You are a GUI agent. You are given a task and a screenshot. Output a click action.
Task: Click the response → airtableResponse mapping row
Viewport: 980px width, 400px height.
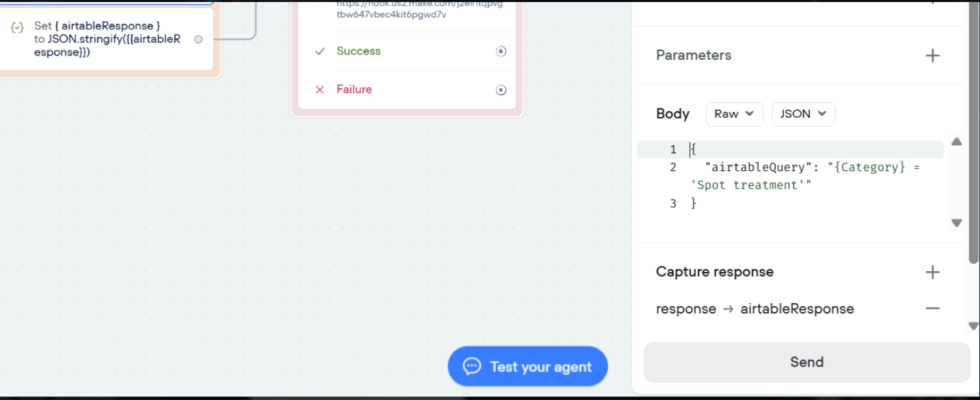point(754,309)
